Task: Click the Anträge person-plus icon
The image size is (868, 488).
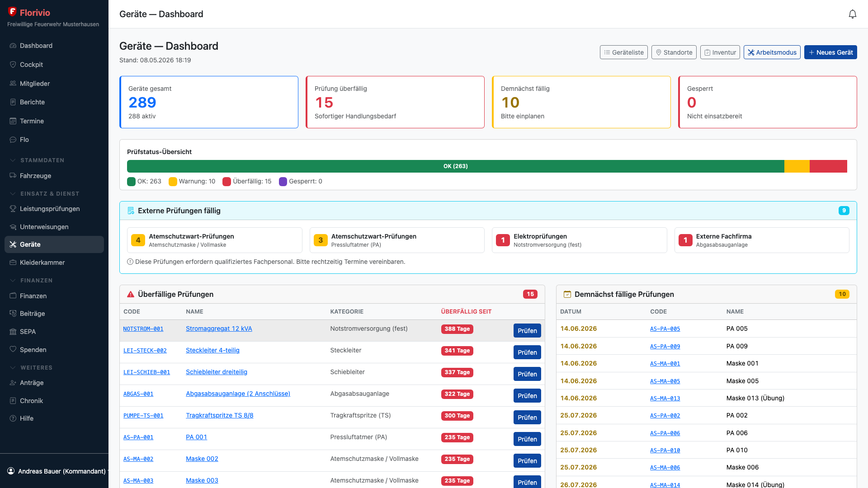Action: (13, 383)
